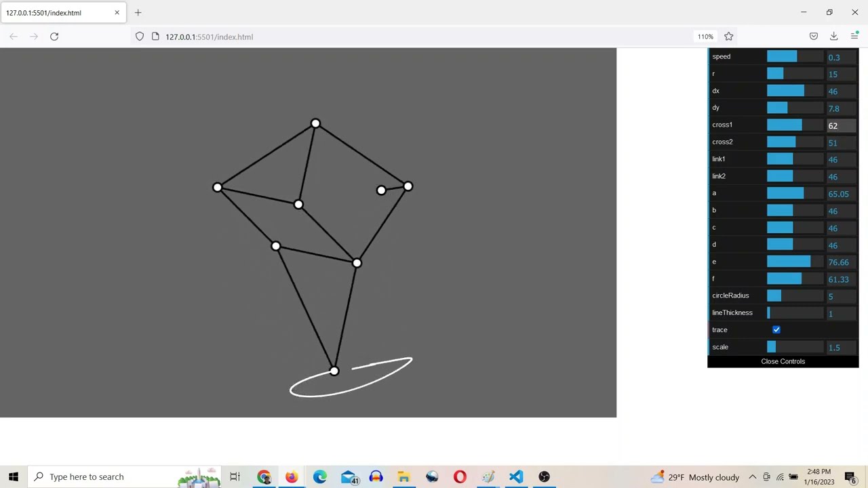Open File Explorer from the taskbar
868x488 pixels.
point(403,476)
